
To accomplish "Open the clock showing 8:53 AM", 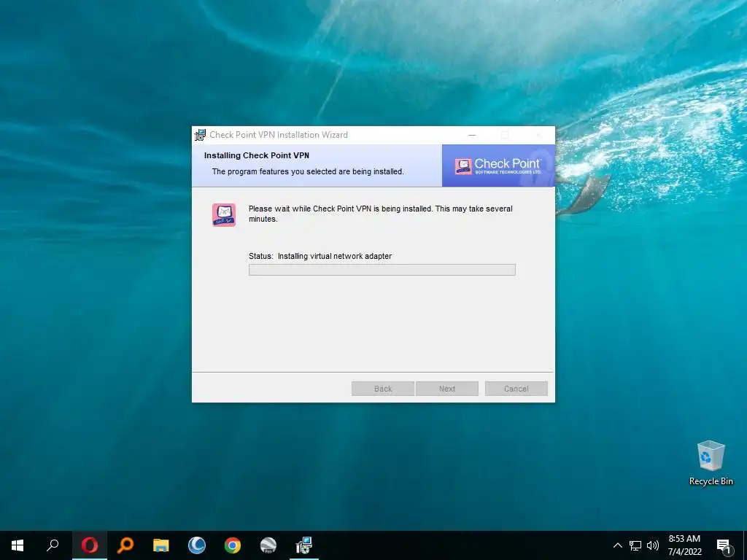I will [684, 545].
